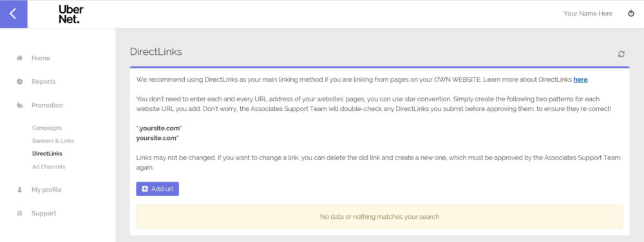Click the '*.yoursite.com*' pattern text
This screenshot has width=644, height=242.
pos(159,128)
